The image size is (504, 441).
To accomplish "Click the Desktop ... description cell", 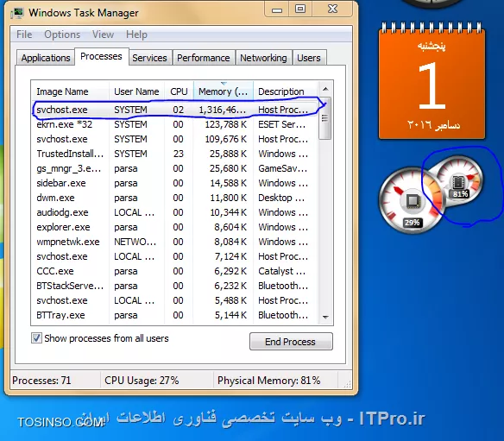I will pyautogui.click(x=281, y=198).
